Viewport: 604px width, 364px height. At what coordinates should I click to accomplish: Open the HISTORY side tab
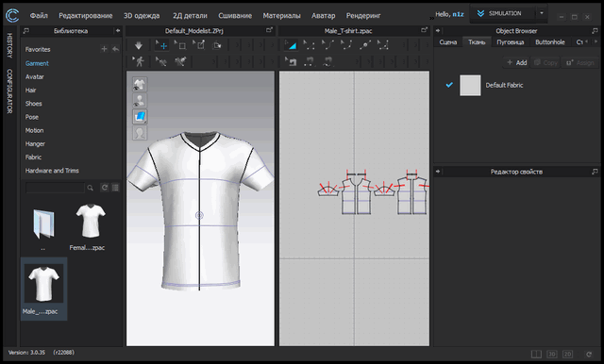click(x=9, y=46)
